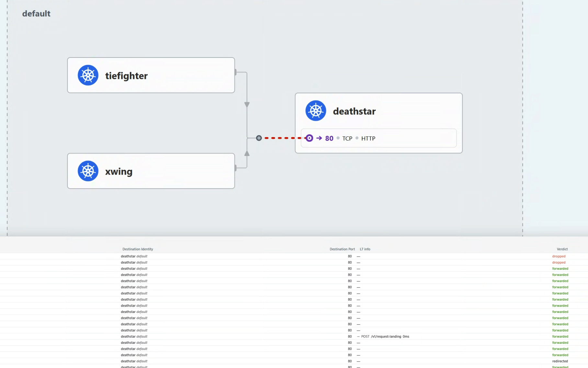Viewport: 588px width, 368px height.
Task: Click the tiefighter Kubernetes wheel icon
Action: tap(88, 75)
